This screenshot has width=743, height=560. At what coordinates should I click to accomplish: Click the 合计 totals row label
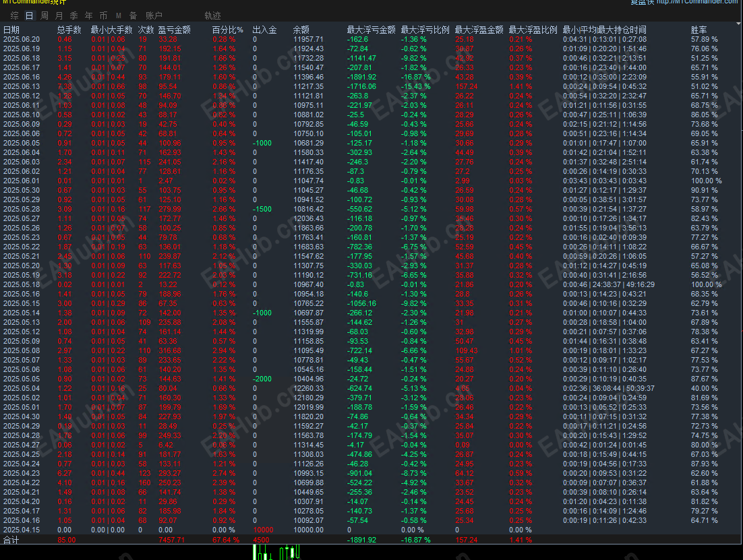[x=11, y=540]
